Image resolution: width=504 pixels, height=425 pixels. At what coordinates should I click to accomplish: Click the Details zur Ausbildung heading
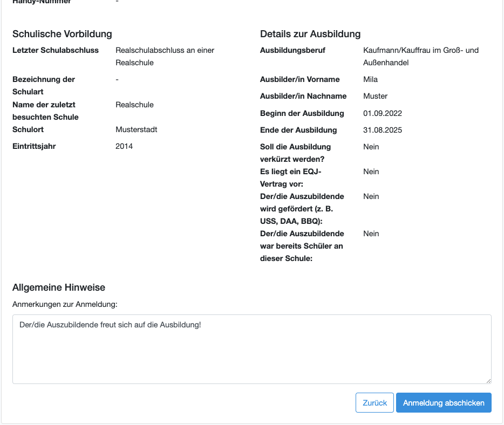pos(310,34)
